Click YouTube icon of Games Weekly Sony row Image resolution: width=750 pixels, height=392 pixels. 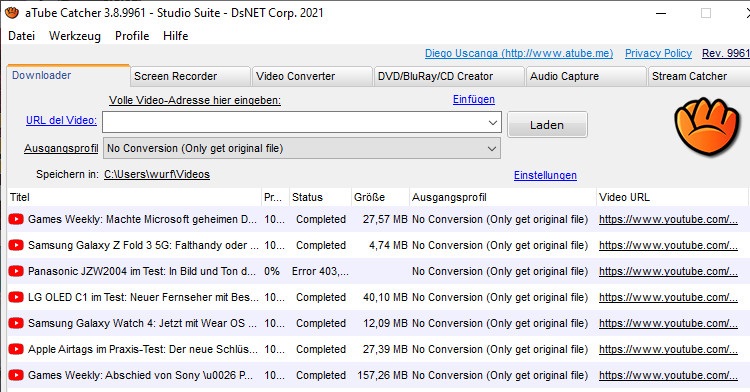[16, 375]
